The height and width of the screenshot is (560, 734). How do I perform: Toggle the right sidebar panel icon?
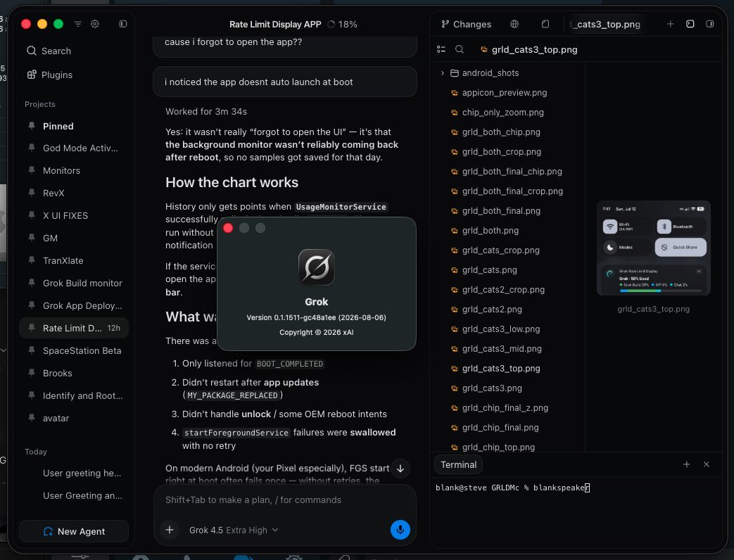pyautogui.click(x=710, y=24)
